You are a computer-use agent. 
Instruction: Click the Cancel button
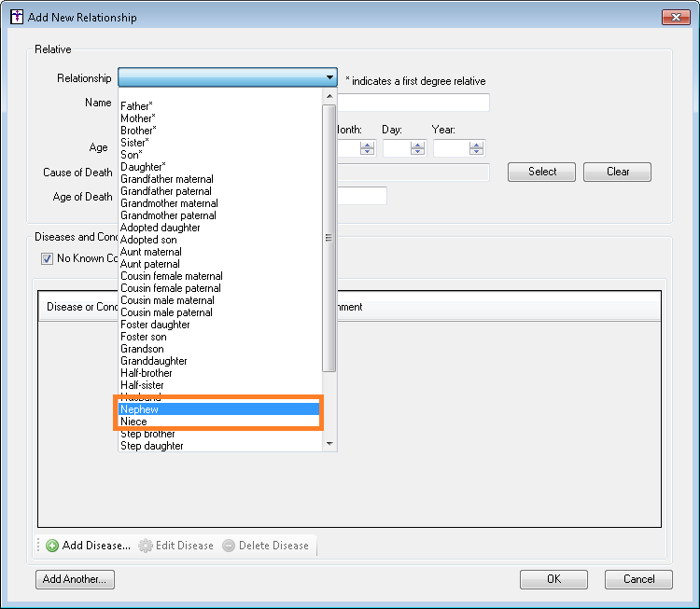(638, 579)
